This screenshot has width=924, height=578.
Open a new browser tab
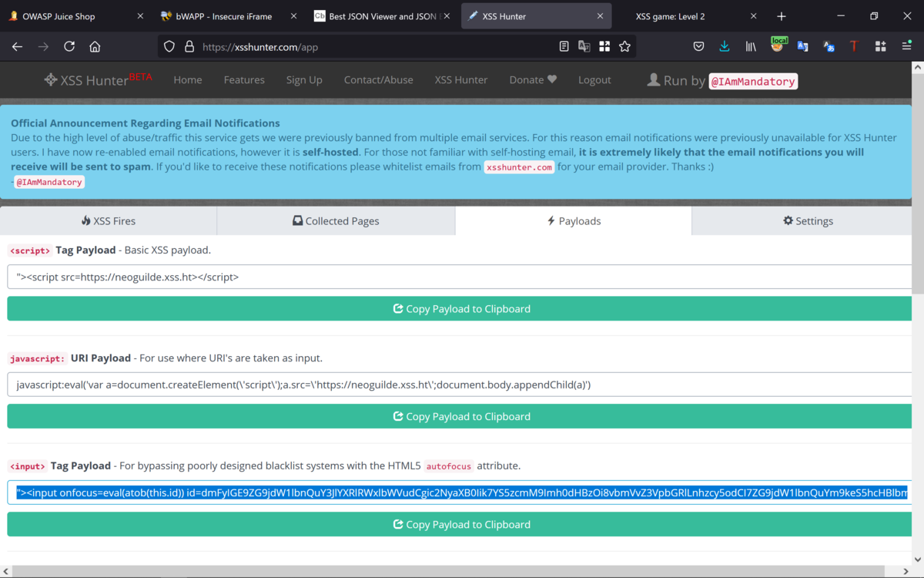782,16
